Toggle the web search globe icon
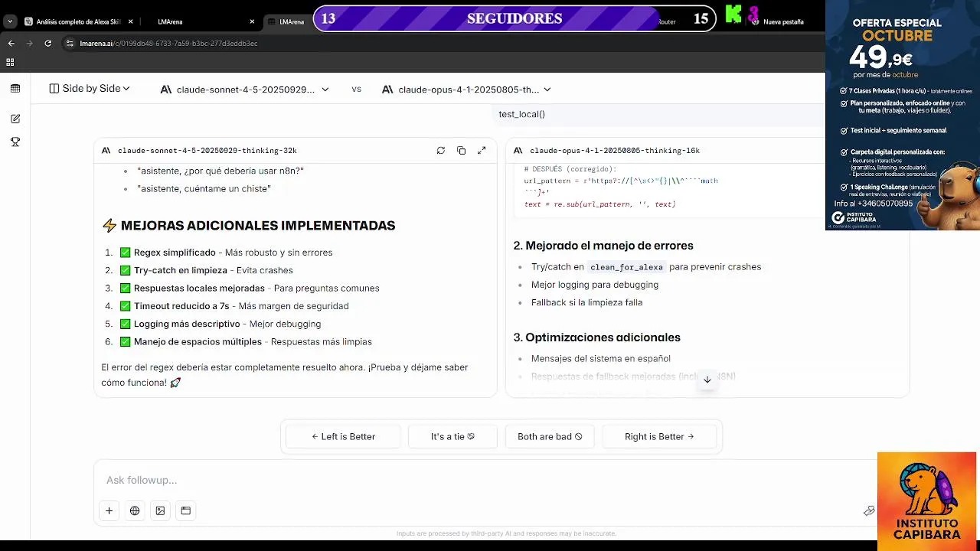Screen dimensions: 980x551 point(135,510)
